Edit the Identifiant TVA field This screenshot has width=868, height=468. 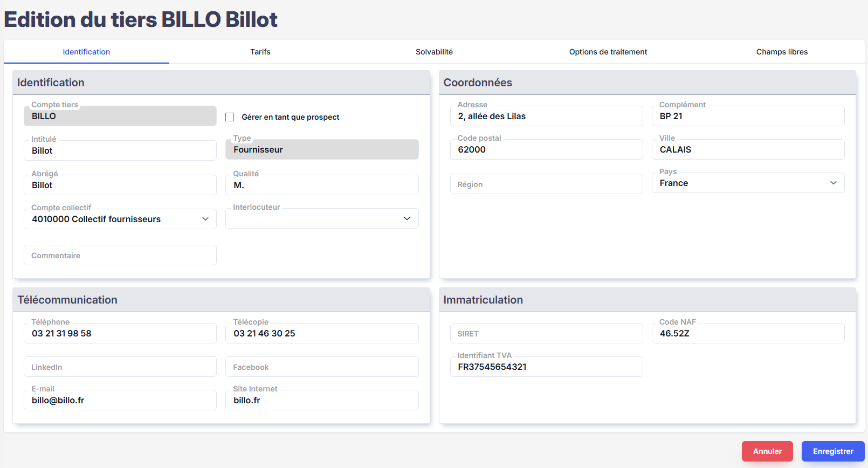[546, 367]
